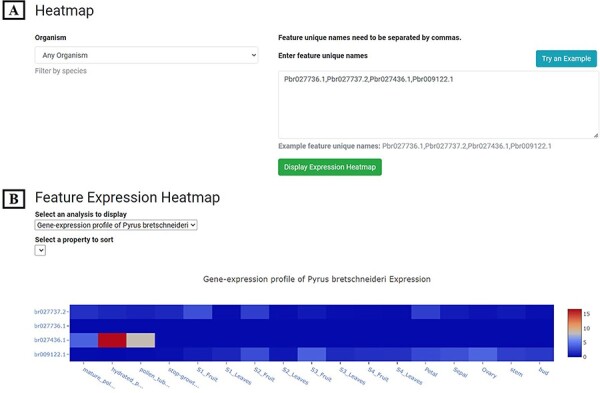
Task: Click the S1_Fruit axis label
Action: (x=207, y=374)
